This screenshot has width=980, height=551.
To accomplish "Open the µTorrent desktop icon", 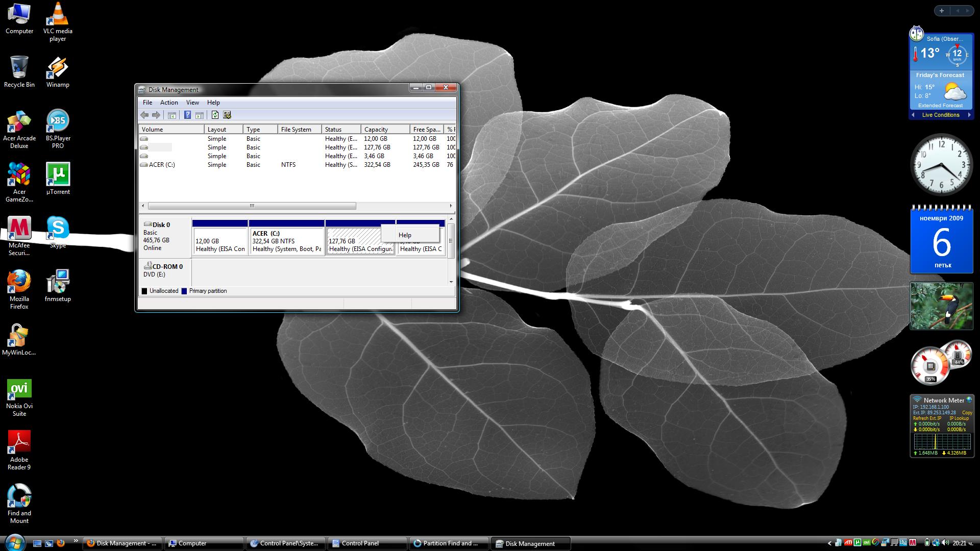I will 58,179.
